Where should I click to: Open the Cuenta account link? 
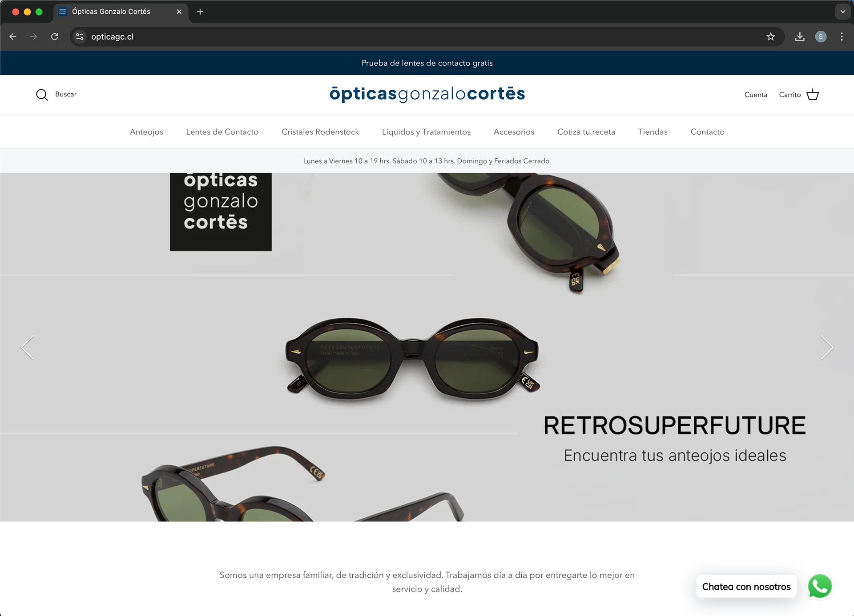pos(756,95)
